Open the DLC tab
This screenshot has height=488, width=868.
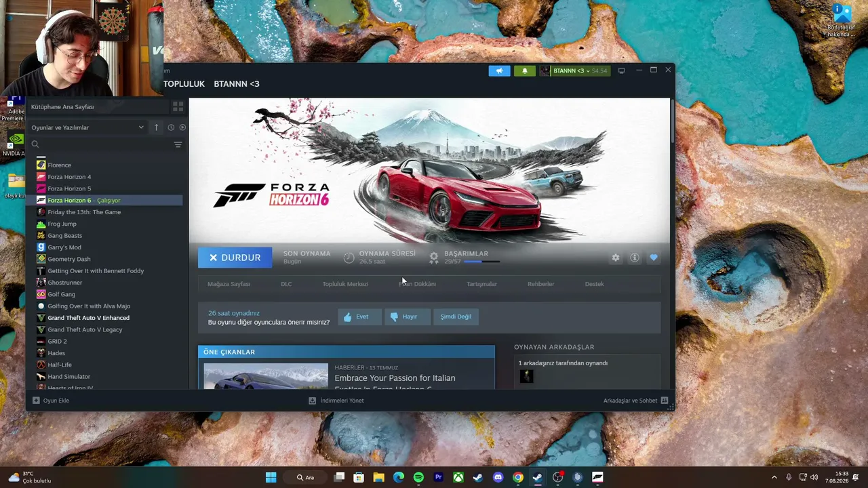[x=286, y=284]
